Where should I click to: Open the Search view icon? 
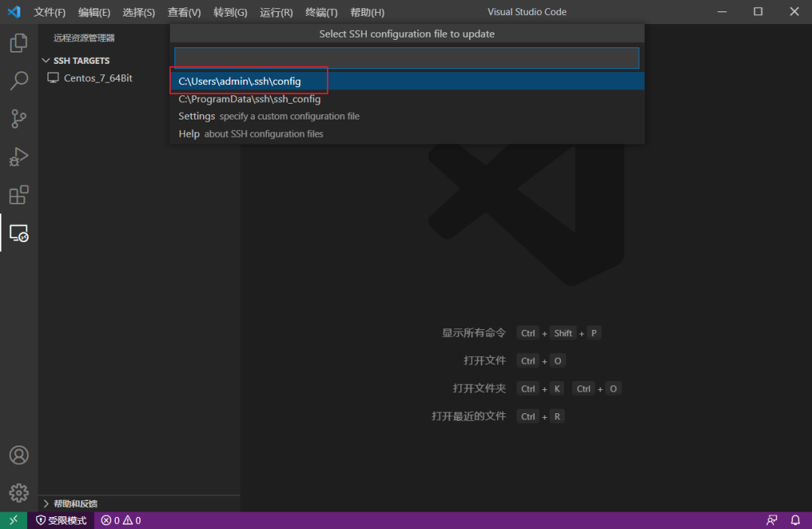[19, 80]
